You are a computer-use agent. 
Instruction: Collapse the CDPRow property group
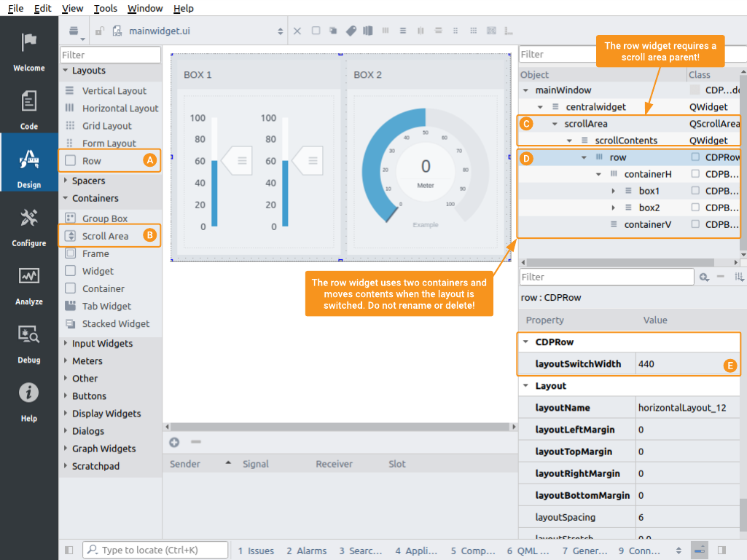[525, 342]
